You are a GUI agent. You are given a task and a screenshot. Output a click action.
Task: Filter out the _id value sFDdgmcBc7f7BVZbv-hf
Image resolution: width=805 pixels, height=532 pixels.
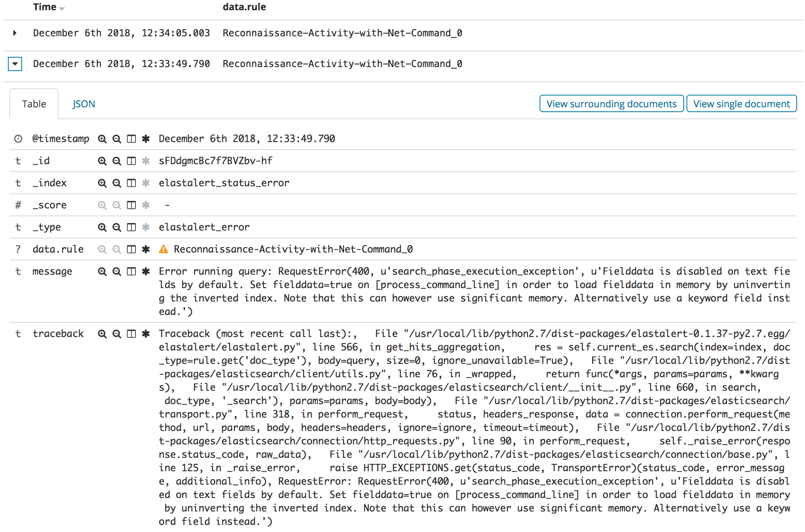pyautogui.click(x=116, y=161)
